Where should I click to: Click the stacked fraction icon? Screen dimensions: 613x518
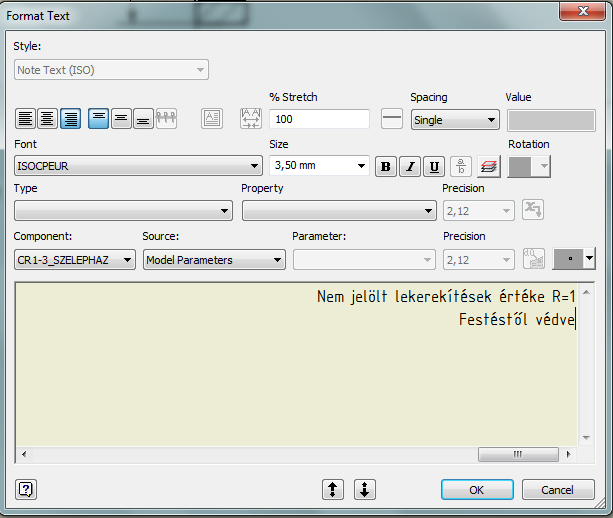click(x=461, y=167)
